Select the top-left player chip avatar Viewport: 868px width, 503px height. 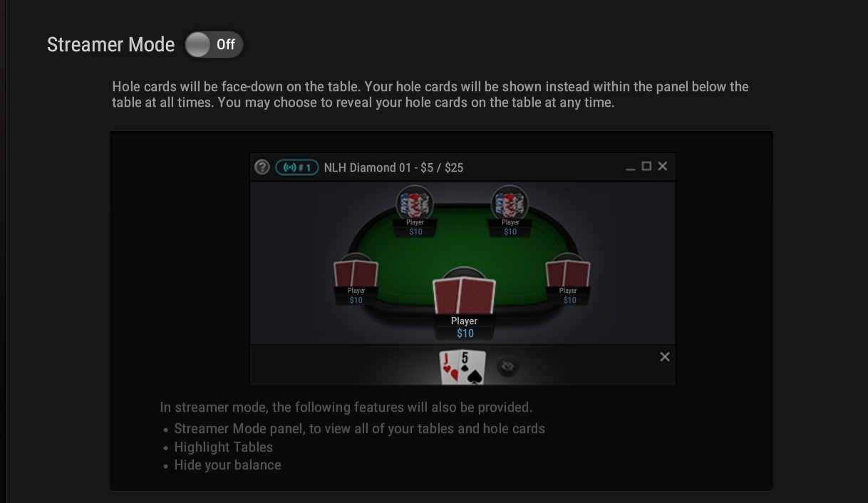tap(415, 203)
